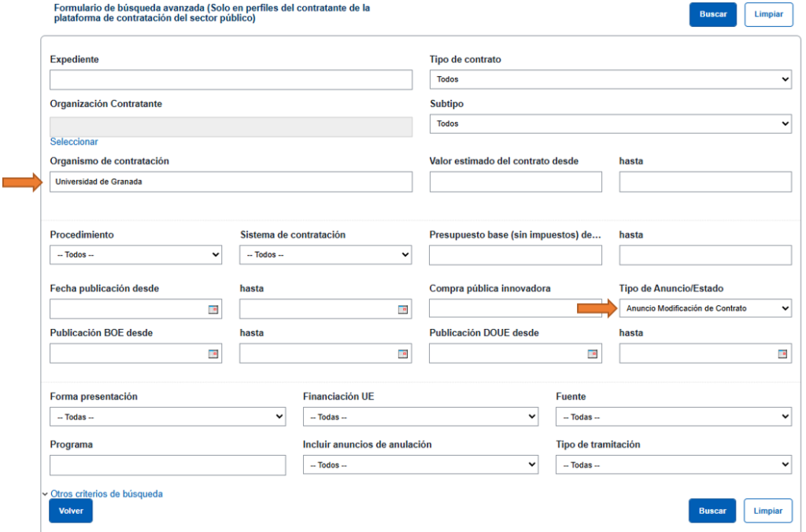The height and width of the screenshot is (532, 806).
Task: Change Tipo de Anuncio/Estado selection
Action: [x=705, y=308]
